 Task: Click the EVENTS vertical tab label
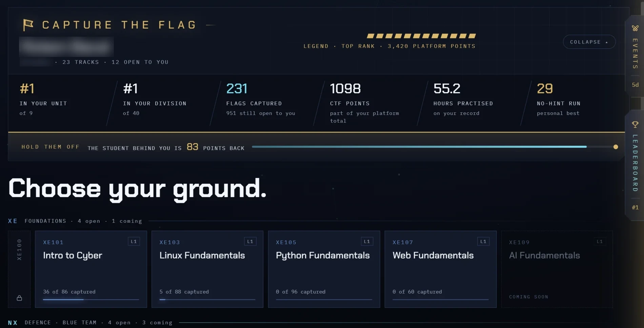635,54
